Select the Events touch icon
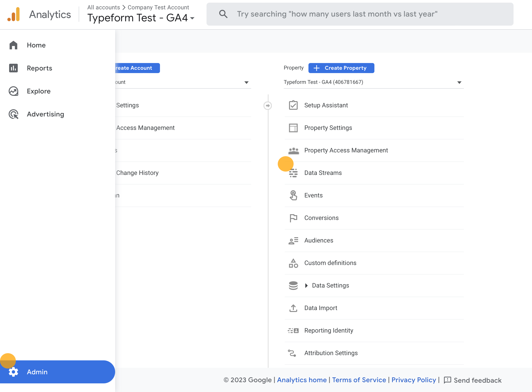The height and width of the screenshot is (392, 532). tap(293, 195)
